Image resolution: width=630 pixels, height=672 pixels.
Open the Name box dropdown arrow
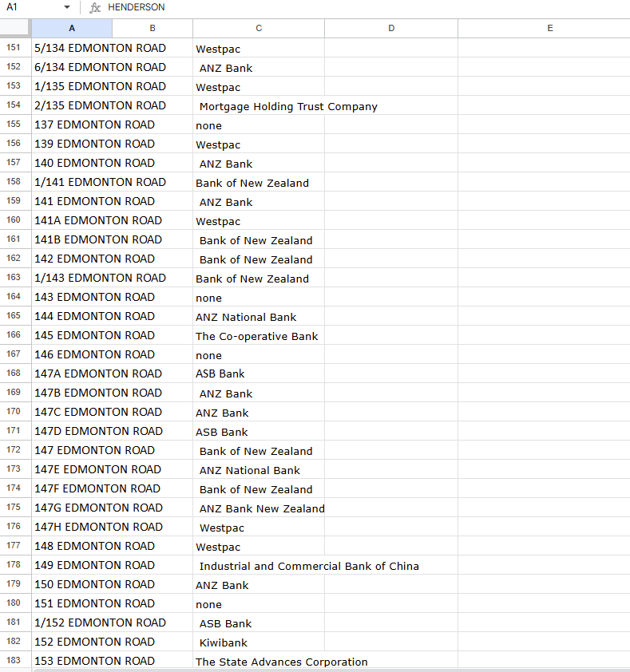coord(67,7)
